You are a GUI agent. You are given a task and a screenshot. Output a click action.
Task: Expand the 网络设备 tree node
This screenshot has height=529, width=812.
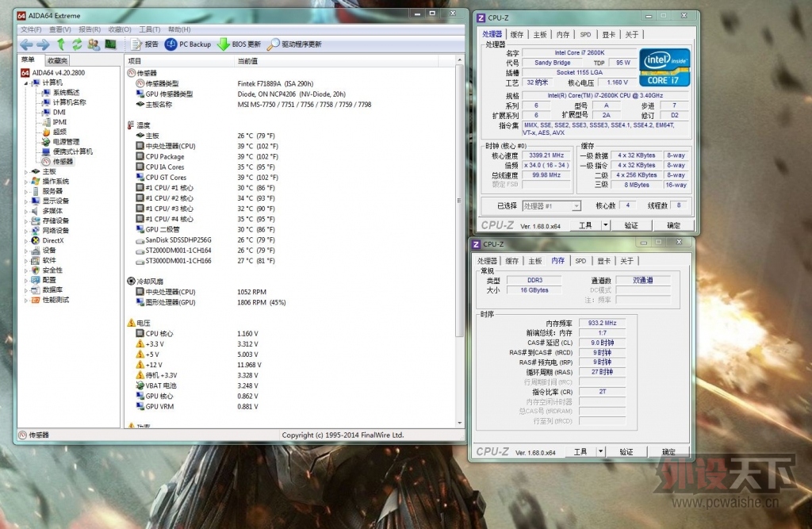pos(26,231)
